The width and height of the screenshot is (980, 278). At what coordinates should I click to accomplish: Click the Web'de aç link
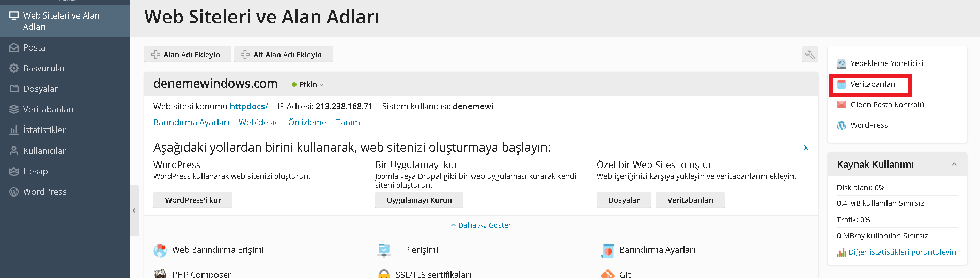point(258,122)
